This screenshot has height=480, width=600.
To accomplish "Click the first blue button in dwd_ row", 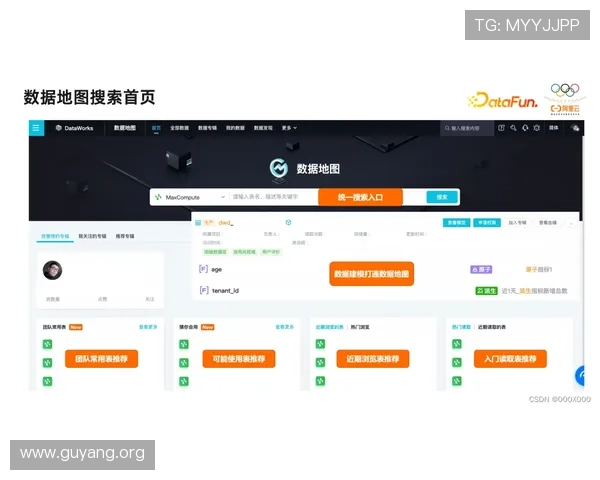I will click(x=457, y=223).
